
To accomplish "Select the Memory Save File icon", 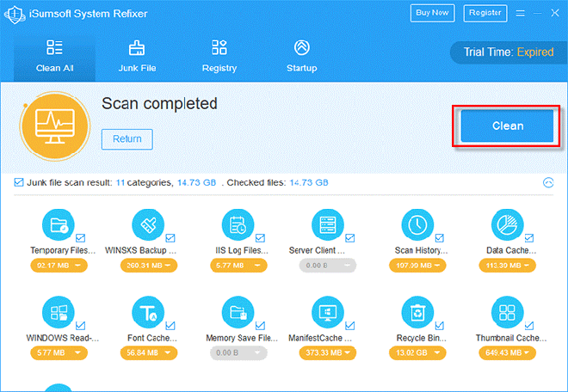I will [x=238, y=312].
